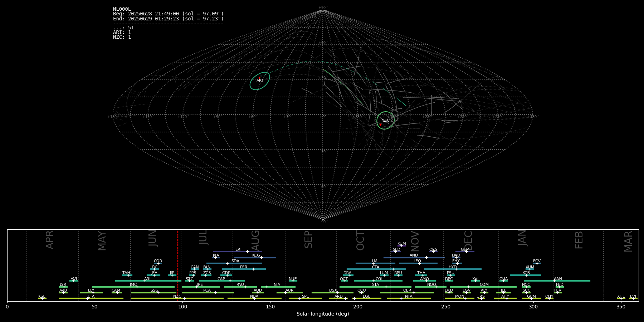Click the −30° latitude label on sky map
This screenshot has width=644, height=322.
[323, 152]
